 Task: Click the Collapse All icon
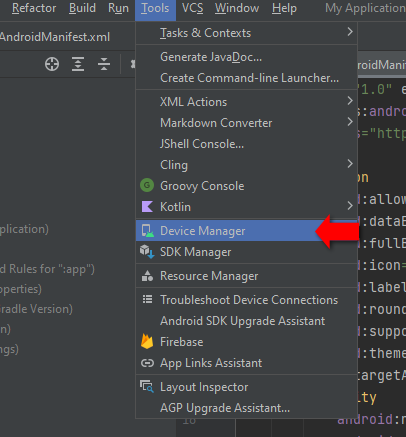pos(104,64)
